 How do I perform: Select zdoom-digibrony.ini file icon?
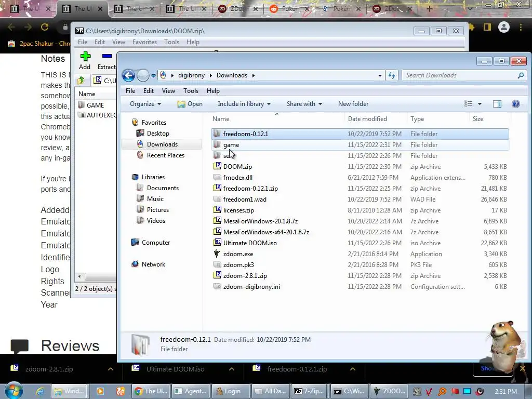217,287
